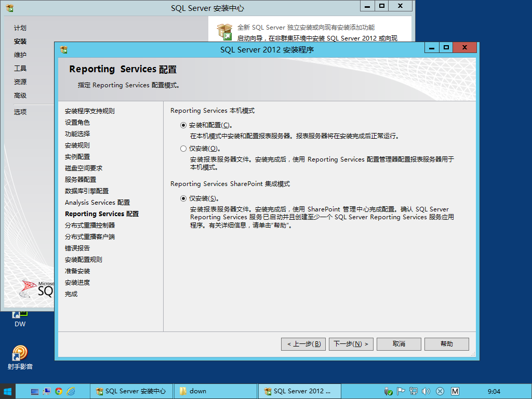Click the 取消 cancel button
This screenshot has width=532, height=399.
coord(399,344)
